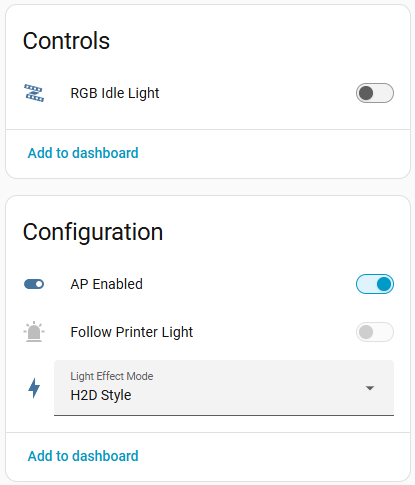This screenshot has width=415, height=485.
Task: Open AP Enabled entity details via label
Action: click(x=106, y=284)
